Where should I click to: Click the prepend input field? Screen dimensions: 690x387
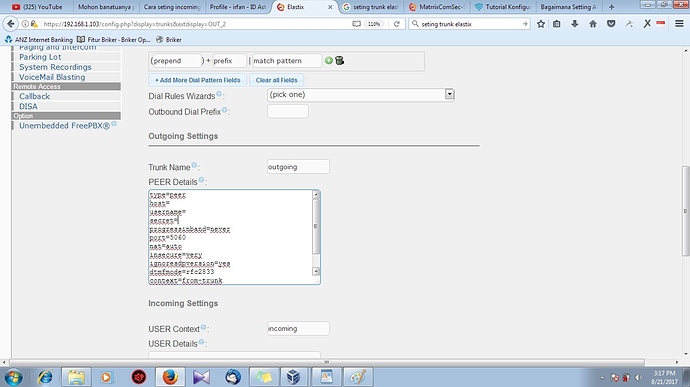176,61
